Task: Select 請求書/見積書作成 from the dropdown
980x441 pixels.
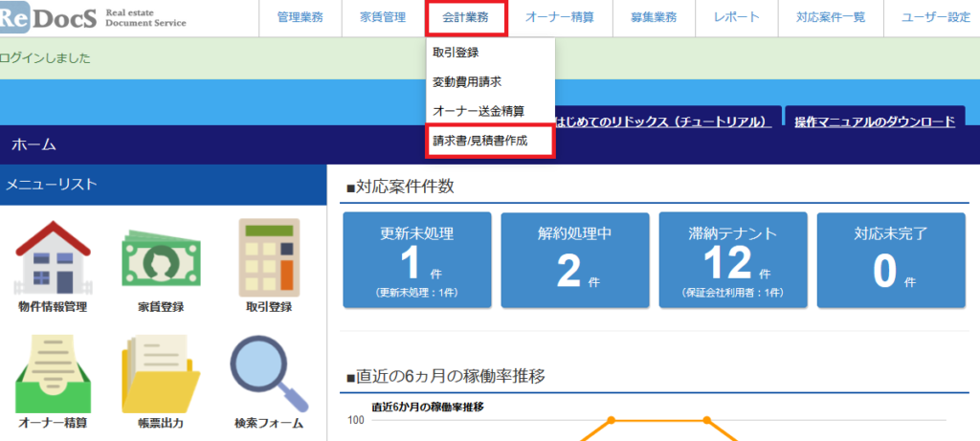Action: click(x=490, y=141)
